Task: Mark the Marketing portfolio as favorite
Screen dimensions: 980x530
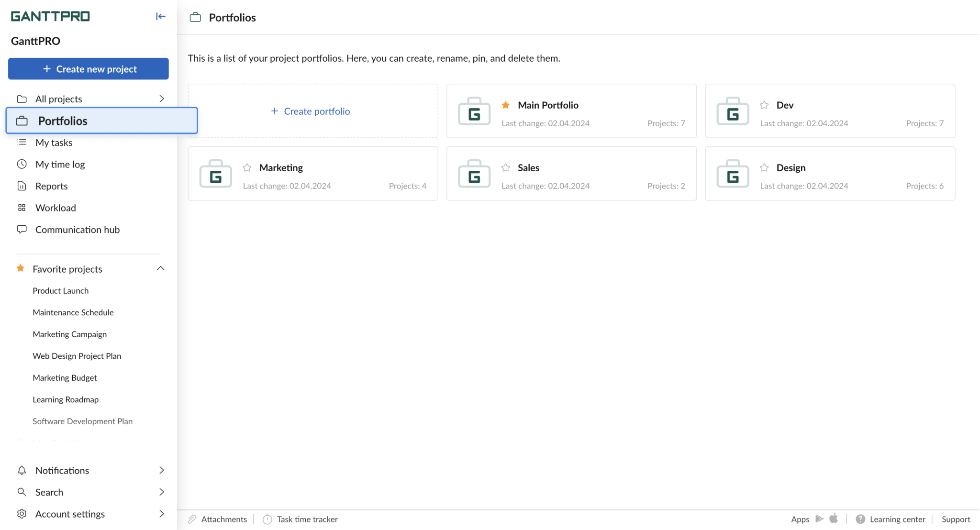Action: pyautogui.click(x=247, y=167)
